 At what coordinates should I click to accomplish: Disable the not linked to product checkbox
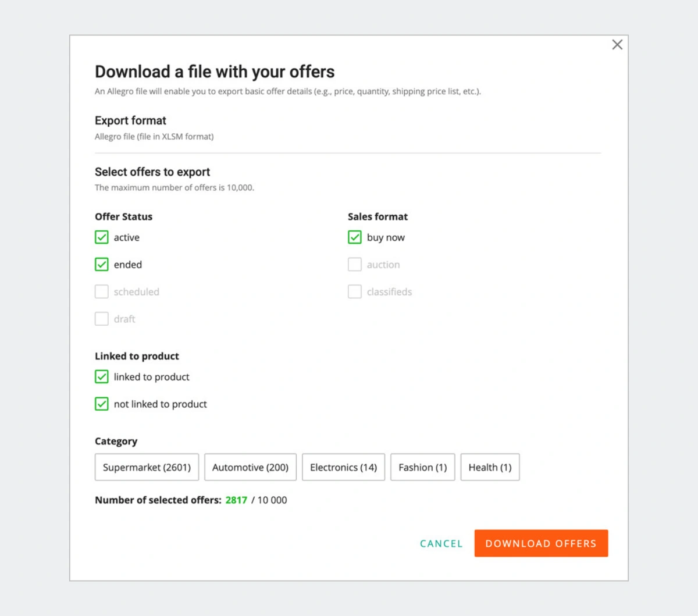pyautogui.click(x=102, y=404)
